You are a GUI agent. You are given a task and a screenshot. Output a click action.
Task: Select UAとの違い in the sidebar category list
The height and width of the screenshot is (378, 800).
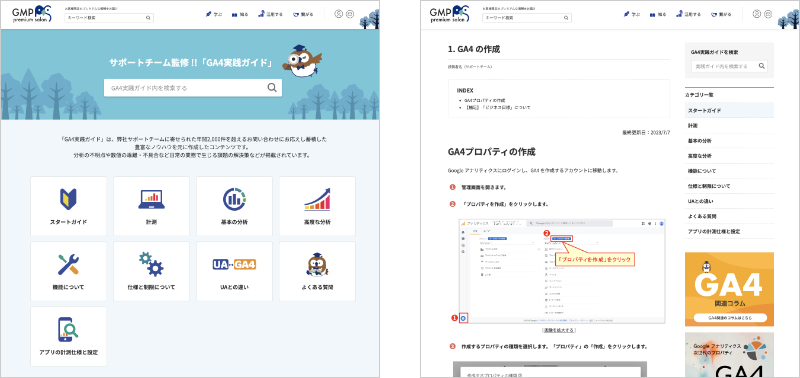(729, 201)
